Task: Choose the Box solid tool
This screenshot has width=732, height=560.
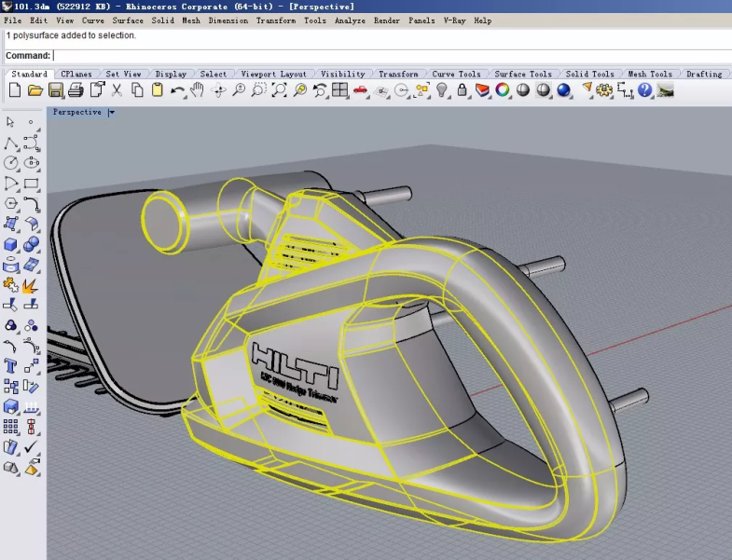Action: click(x=11, y=244)
